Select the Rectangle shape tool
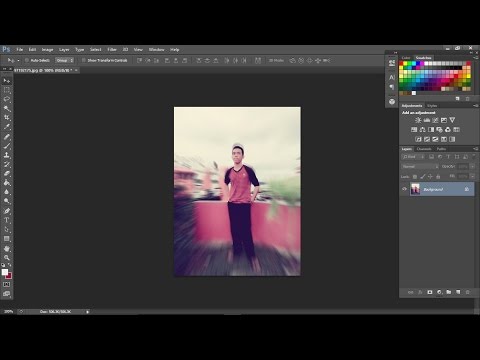This screenshot has height=360, width=480. [7, 239]
